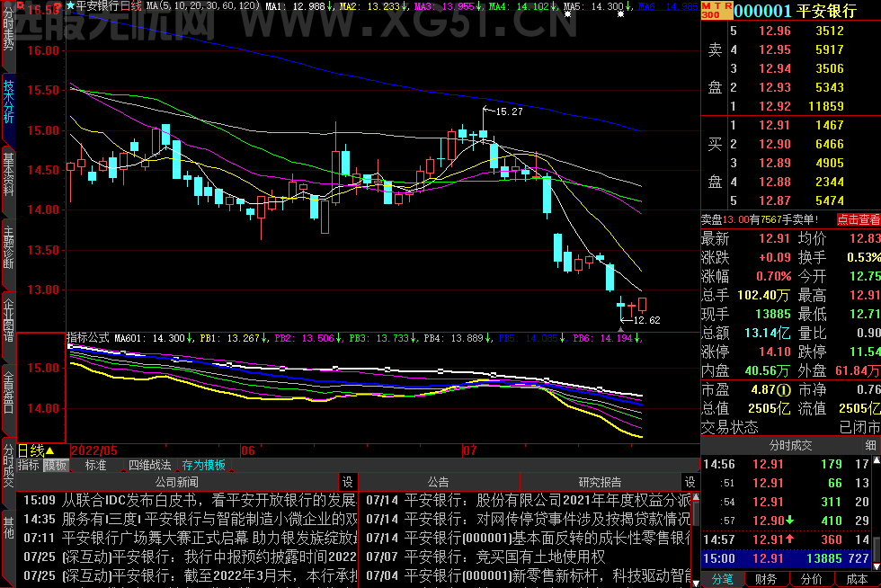Click buy level 5 price 12.87
Screen dimensions: 881x588
point(774,200)
